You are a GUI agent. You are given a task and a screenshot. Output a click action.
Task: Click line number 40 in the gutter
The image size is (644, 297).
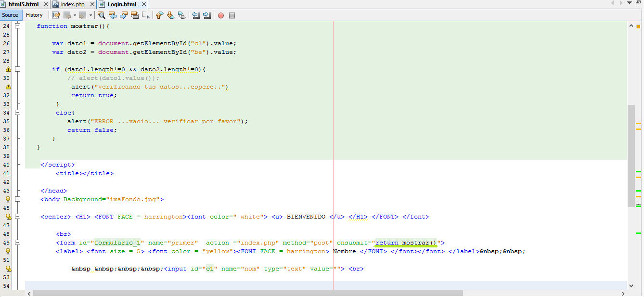6,165
